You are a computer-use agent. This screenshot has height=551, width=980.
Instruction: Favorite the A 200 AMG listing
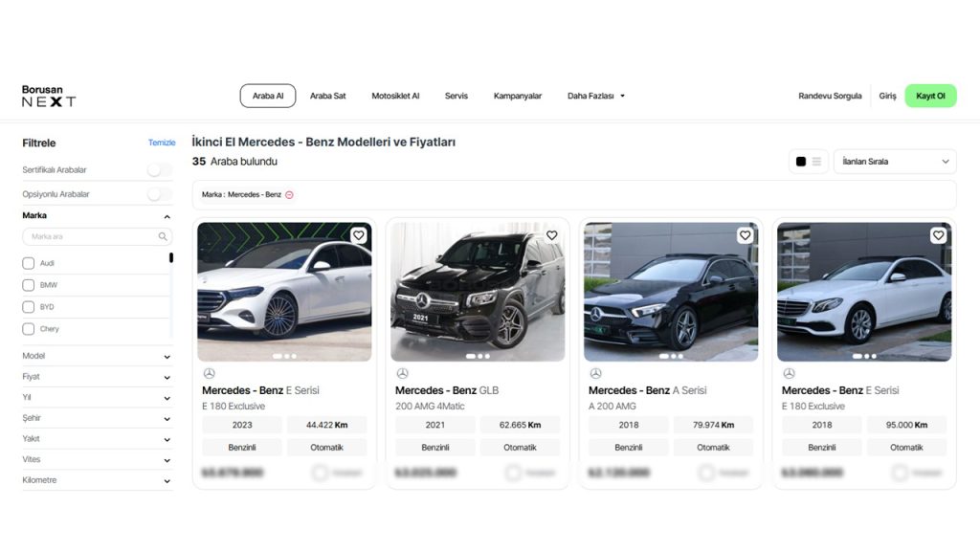pos(745,234)
